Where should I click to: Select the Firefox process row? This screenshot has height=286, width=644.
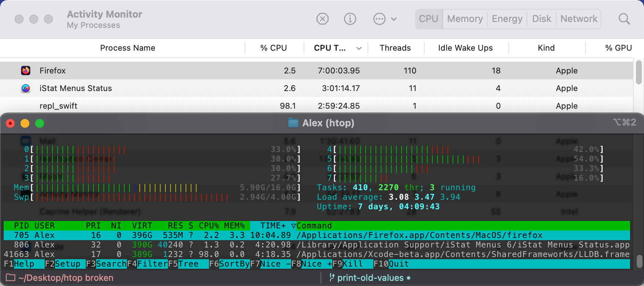(316, 70)
